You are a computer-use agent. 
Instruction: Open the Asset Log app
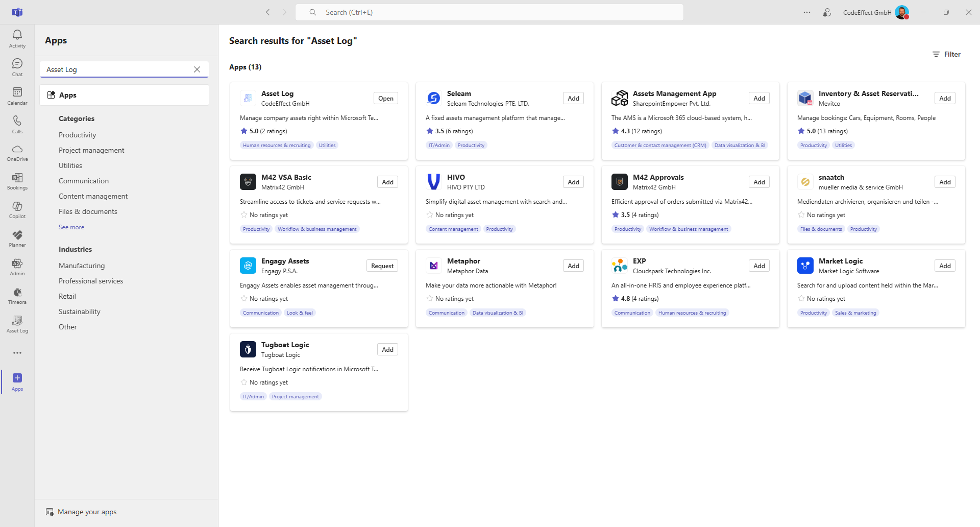point(386,99)
